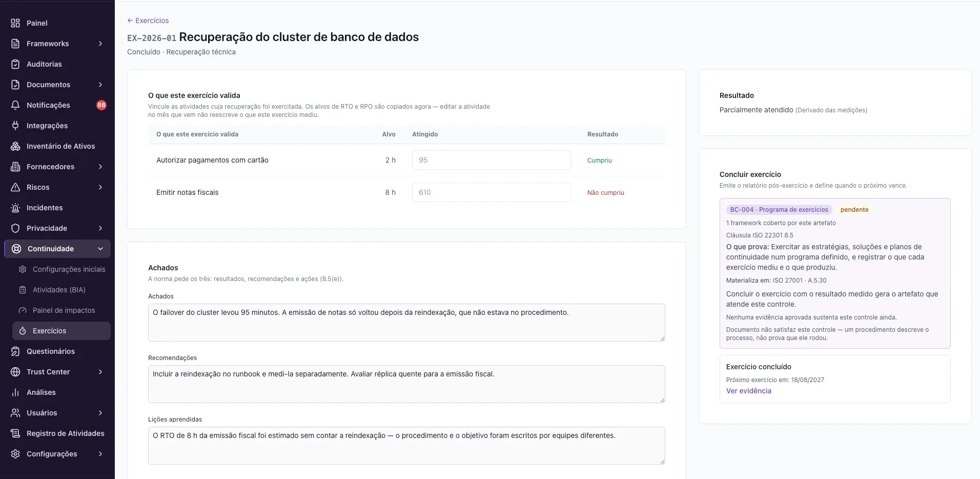Collapse the Continuidade section chevron

pos(100,249)
